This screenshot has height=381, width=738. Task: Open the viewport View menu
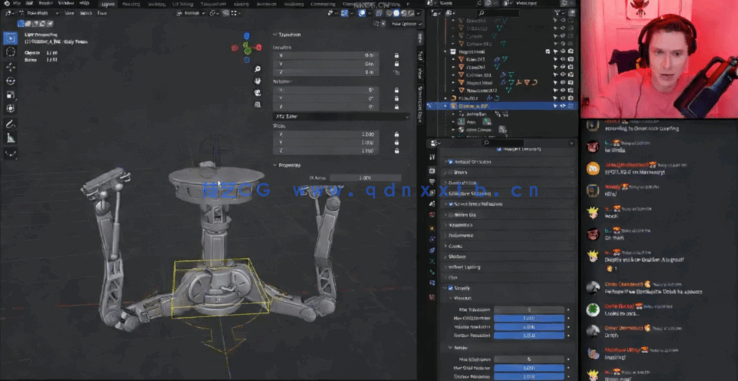coord(69,13)
